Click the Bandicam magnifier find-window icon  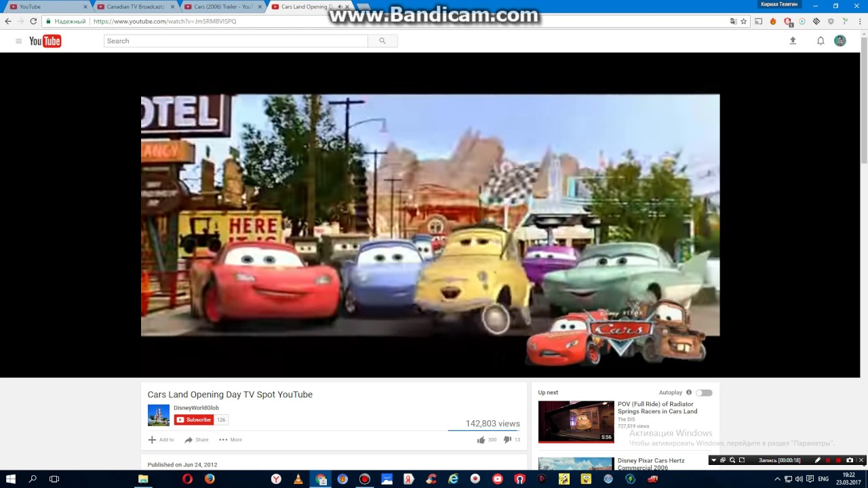click(x=732, y=460)
